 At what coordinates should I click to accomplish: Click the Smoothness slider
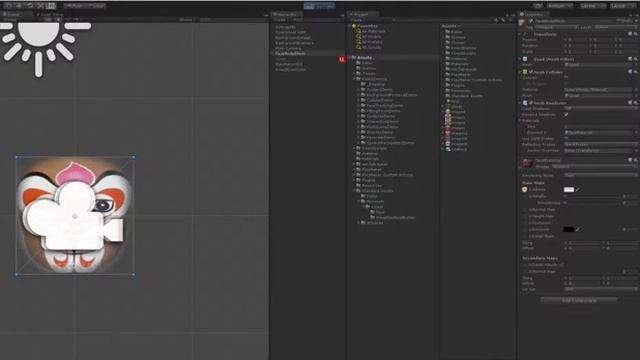593,203
